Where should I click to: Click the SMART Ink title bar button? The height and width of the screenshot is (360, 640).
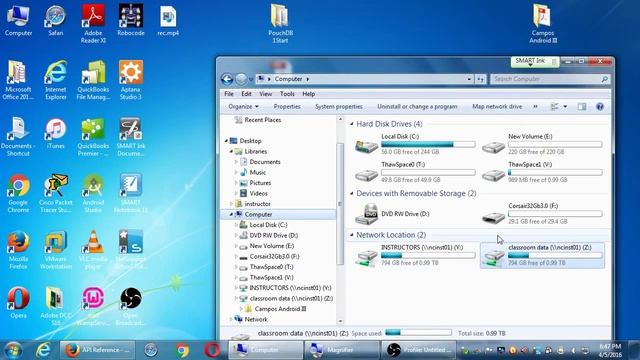[535, 61]
